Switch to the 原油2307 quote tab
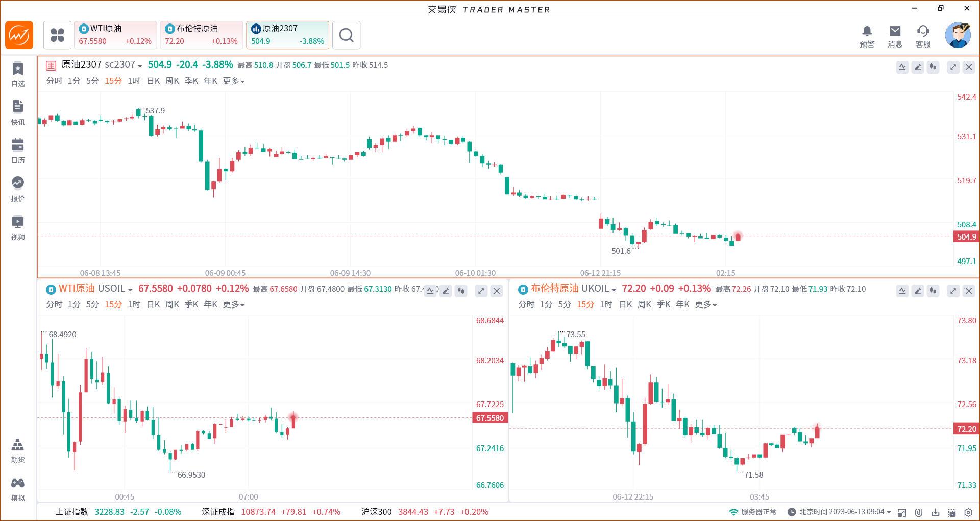The height and width of the screenshot is (521, 980). pos(287,35)
